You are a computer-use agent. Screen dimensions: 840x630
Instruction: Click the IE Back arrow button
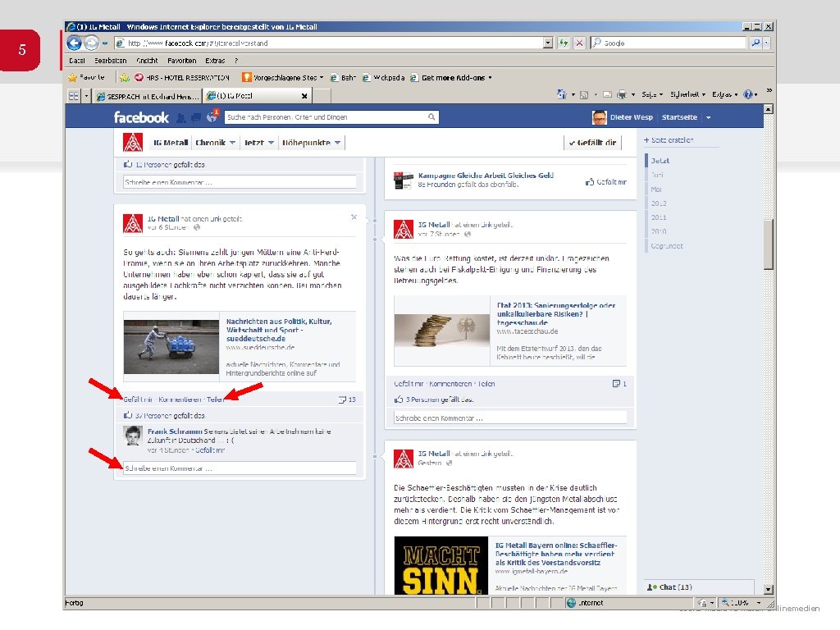[x=75, y=43]
